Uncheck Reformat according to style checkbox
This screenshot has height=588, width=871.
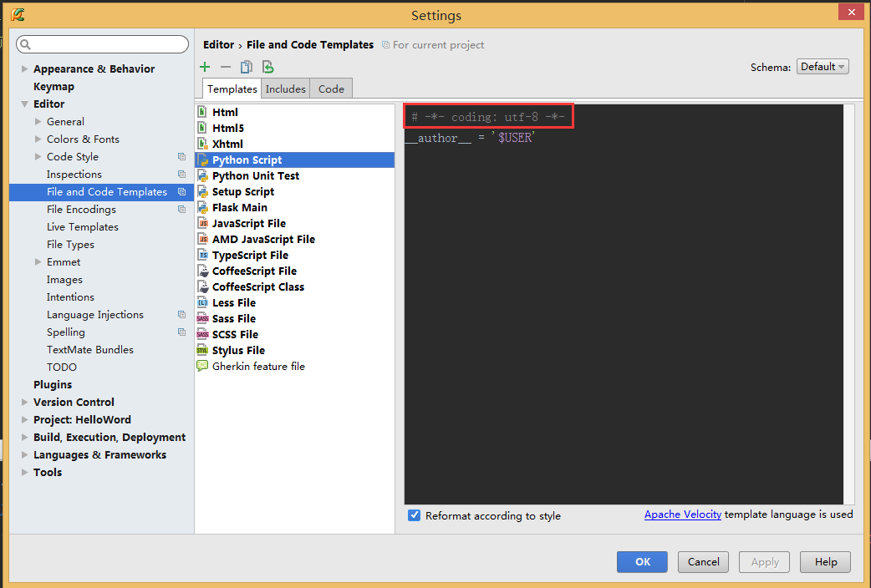coord(414,515)
